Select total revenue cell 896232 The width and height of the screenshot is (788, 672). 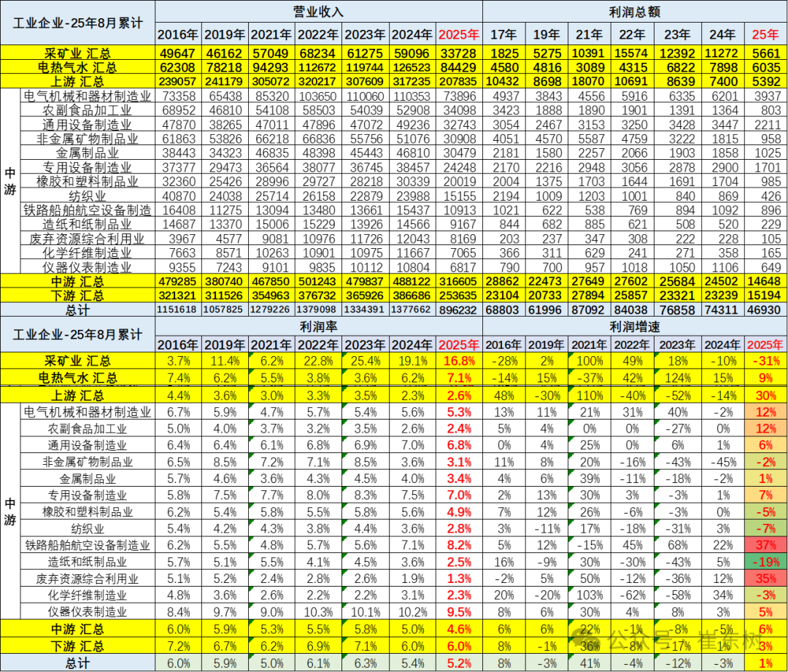point(459,309)
